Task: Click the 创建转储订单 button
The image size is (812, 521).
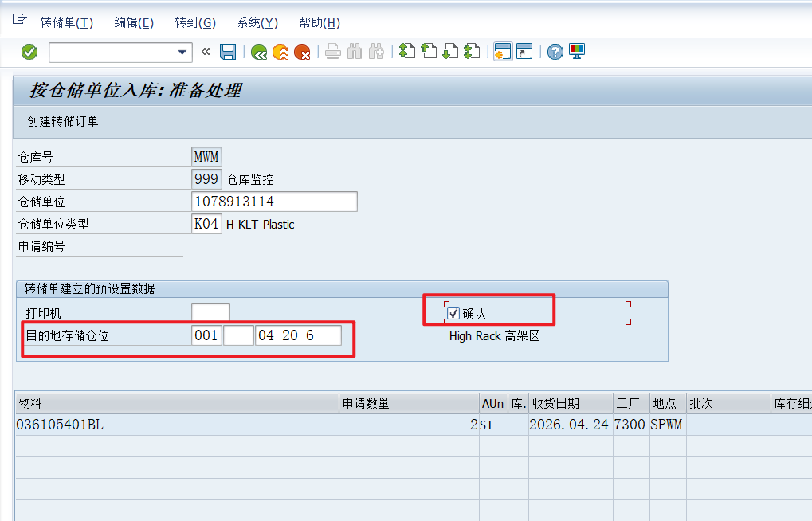Action: pos(63,122)
